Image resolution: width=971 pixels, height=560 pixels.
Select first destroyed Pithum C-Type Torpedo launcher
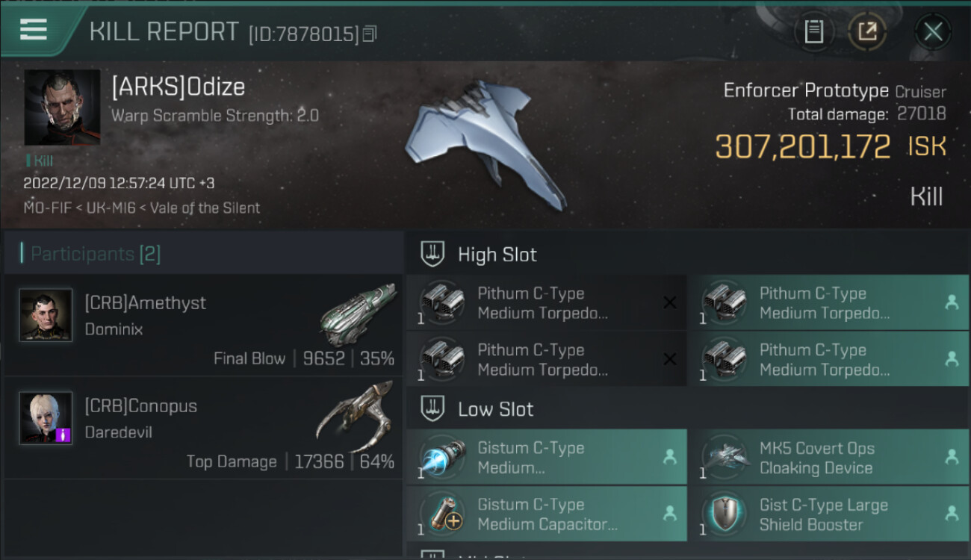tap(546, 303)
